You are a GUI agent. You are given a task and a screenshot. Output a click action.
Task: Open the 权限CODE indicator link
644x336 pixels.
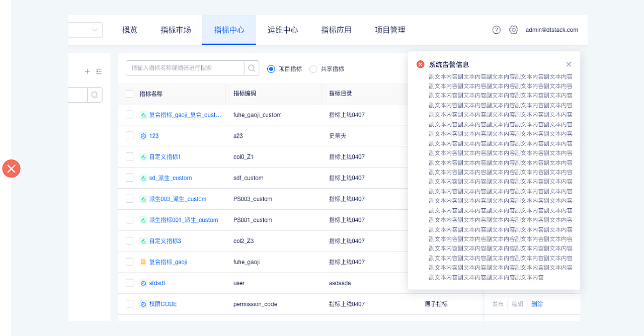click(163, 304)
